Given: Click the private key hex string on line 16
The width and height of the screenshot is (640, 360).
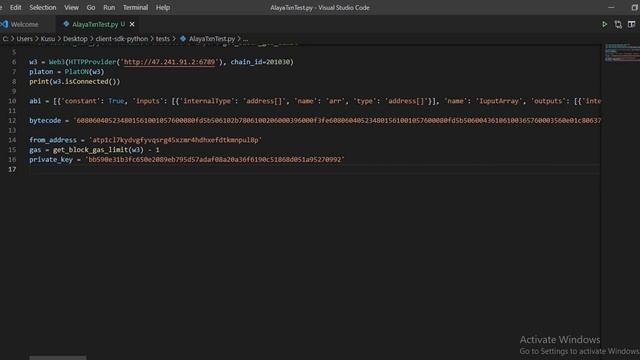Looking at the screenshot, I should (x=215, y=160).
